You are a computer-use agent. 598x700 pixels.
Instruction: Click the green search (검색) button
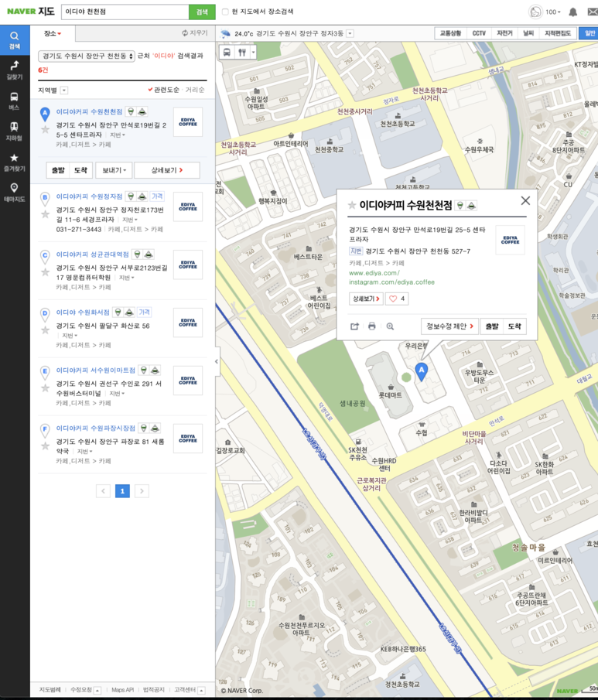pos(202,12)
